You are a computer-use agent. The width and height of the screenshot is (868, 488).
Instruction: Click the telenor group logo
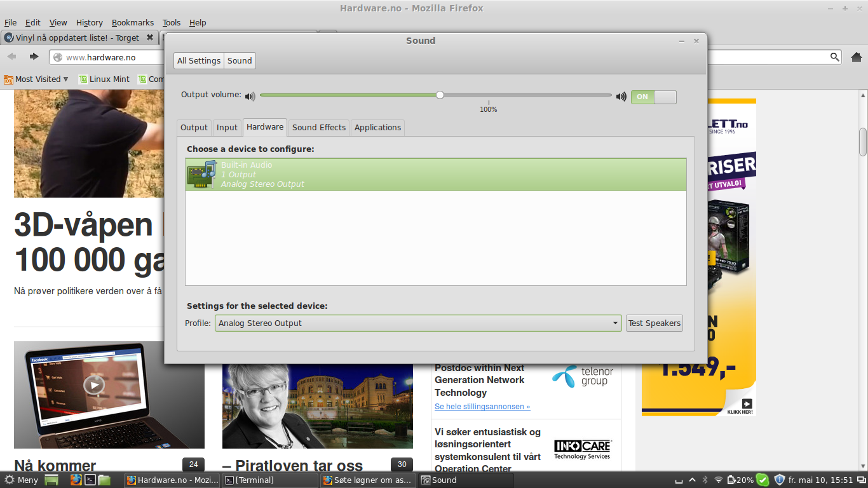pos(583,376)
